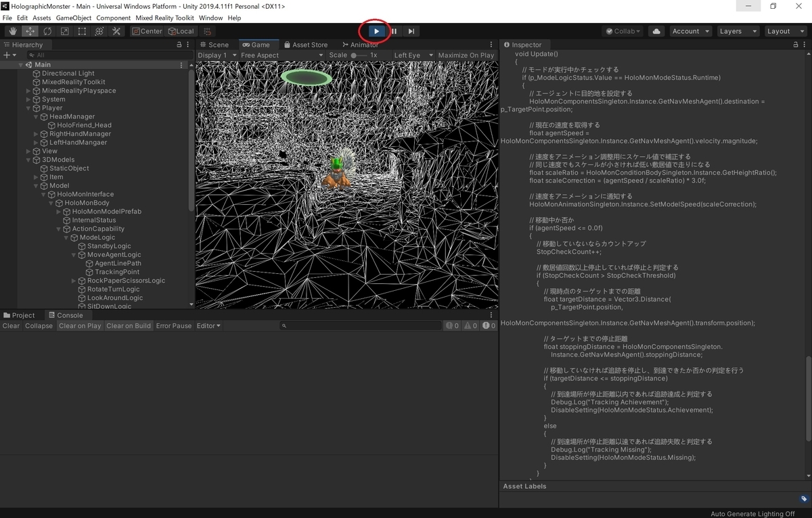Open the Collab dropdown
The width and height of the screenshot is (812, 518).
click(623, 31)
